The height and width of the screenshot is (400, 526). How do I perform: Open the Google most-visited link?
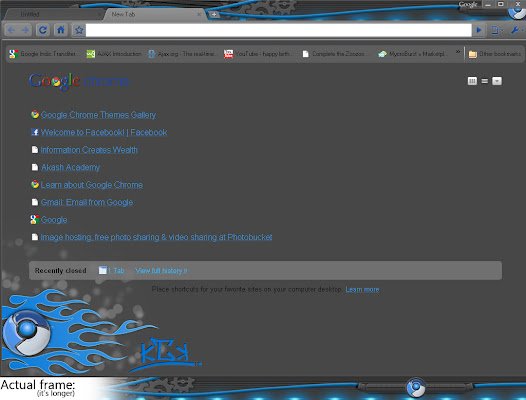(x=54, y=220)
